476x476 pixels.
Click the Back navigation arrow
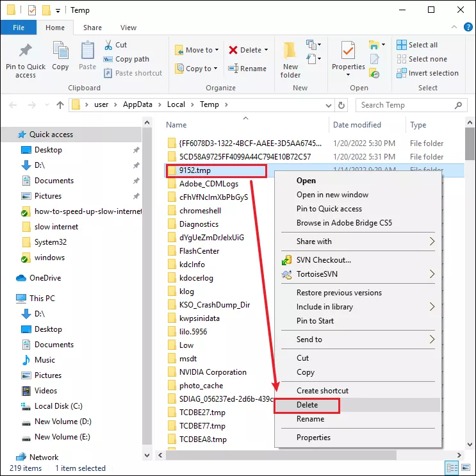(x=13, y=105)
